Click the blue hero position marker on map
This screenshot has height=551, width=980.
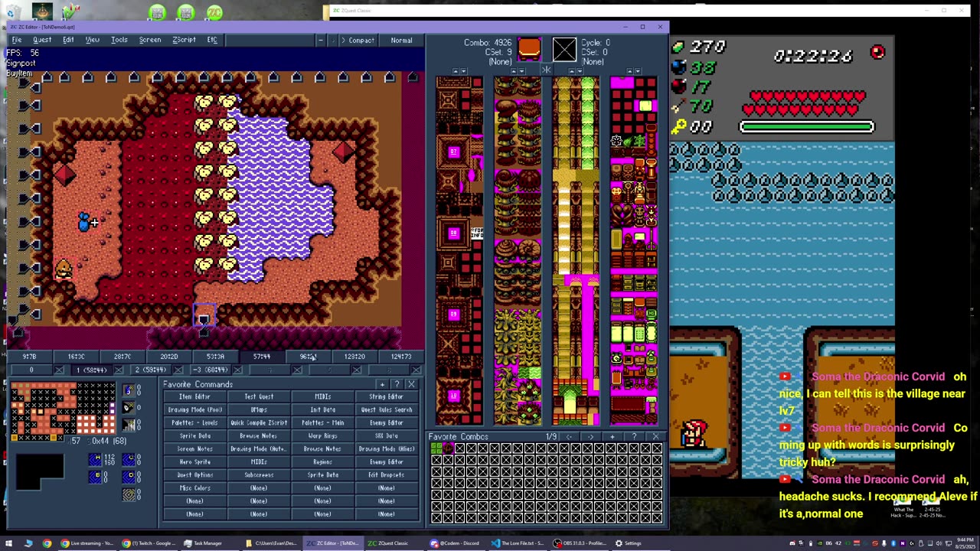coord(83,222)
